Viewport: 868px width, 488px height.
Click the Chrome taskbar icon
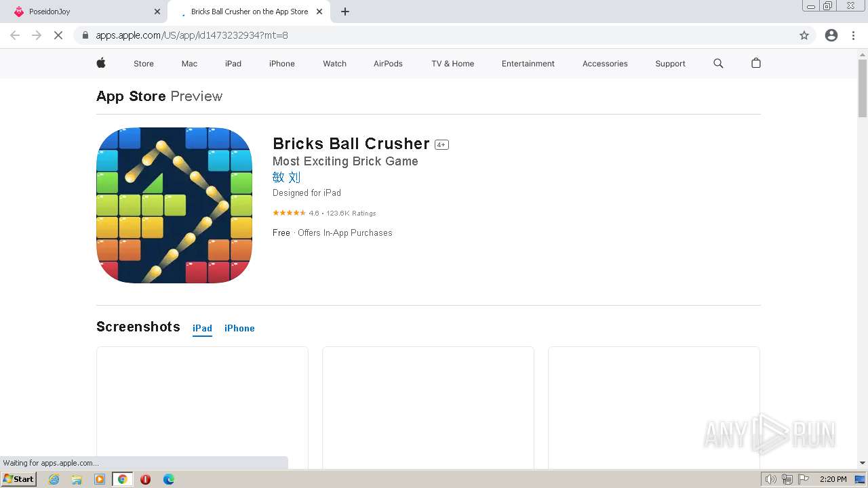pos(122,479)
